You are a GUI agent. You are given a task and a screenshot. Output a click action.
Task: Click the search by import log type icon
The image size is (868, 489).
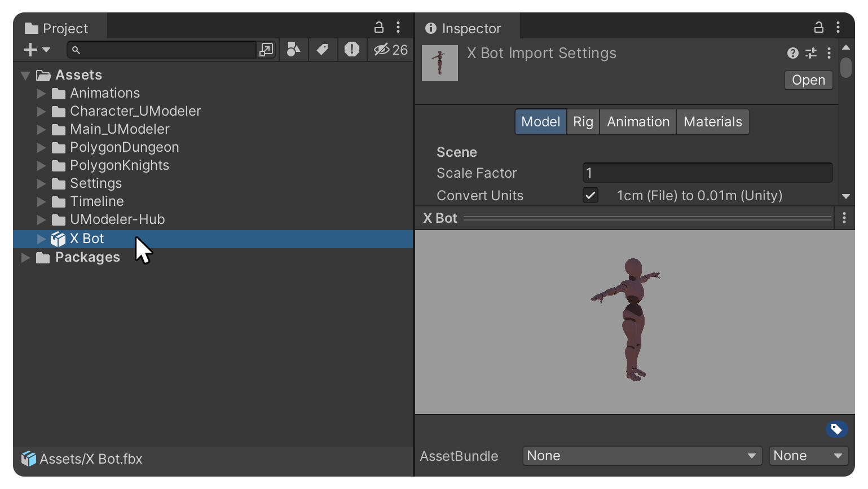(352, 50)
